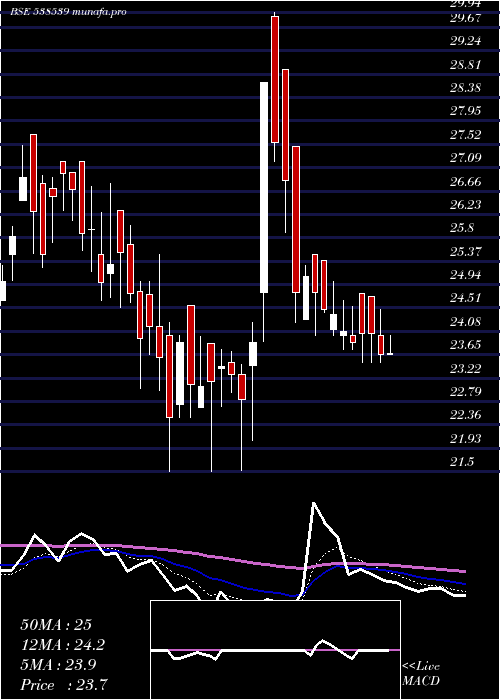Click the Live MACD label

[x=421, y=674]
